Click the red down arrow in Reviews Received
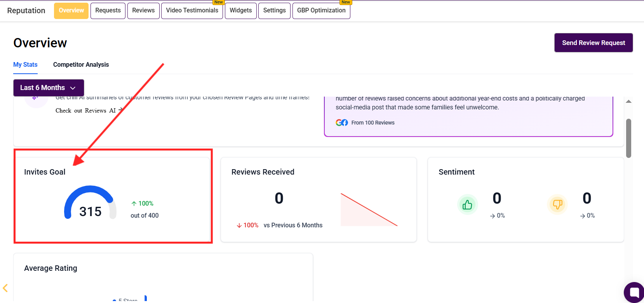Screen dimensions: 644x303 [x=239, y=225]
